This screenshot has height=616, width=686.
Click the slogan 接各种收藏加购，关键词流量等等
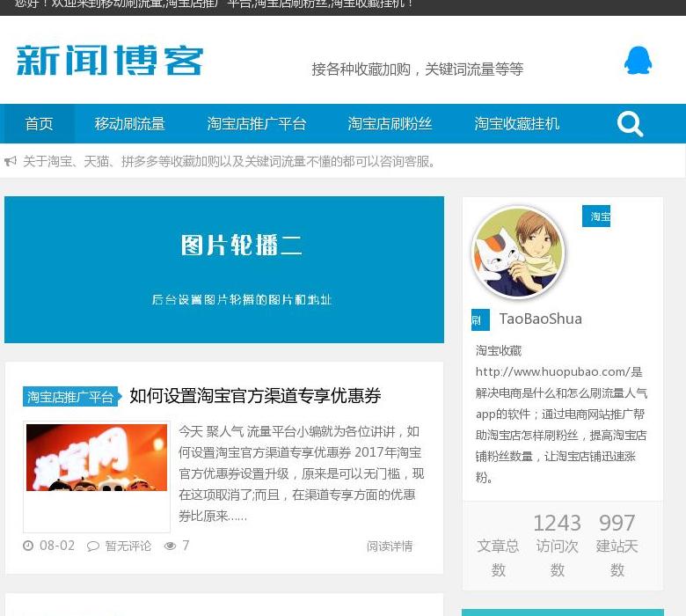[418, 70]
